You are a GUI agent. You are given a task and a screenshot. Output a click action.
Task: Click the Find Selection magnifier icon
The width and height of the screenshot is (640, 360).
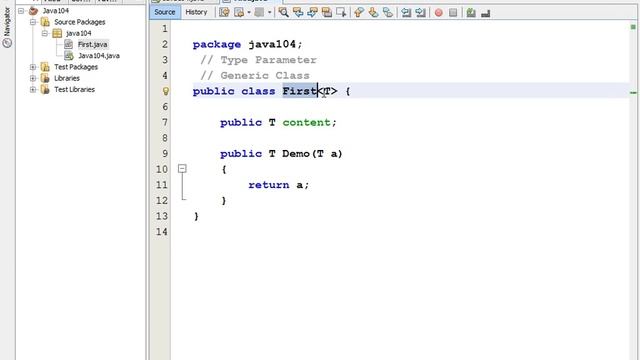[283, 12]
